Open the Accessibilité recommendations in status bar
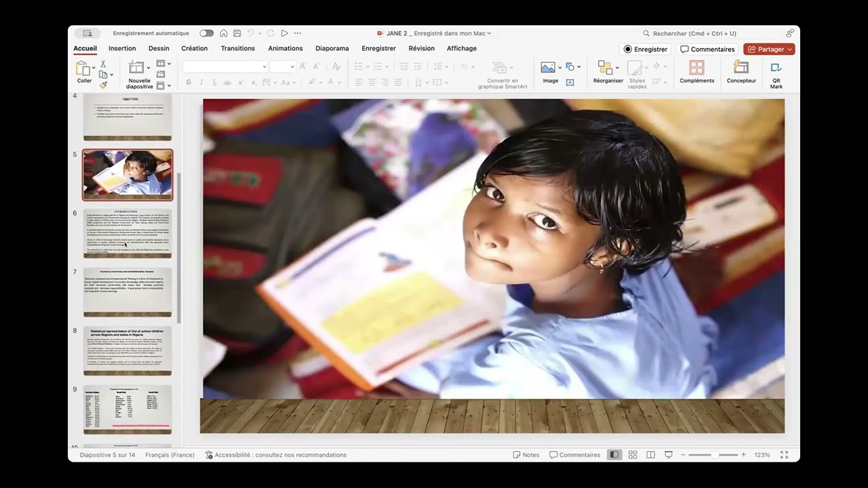The width and height of the screenshot is (868, 488). pos(276,455)
